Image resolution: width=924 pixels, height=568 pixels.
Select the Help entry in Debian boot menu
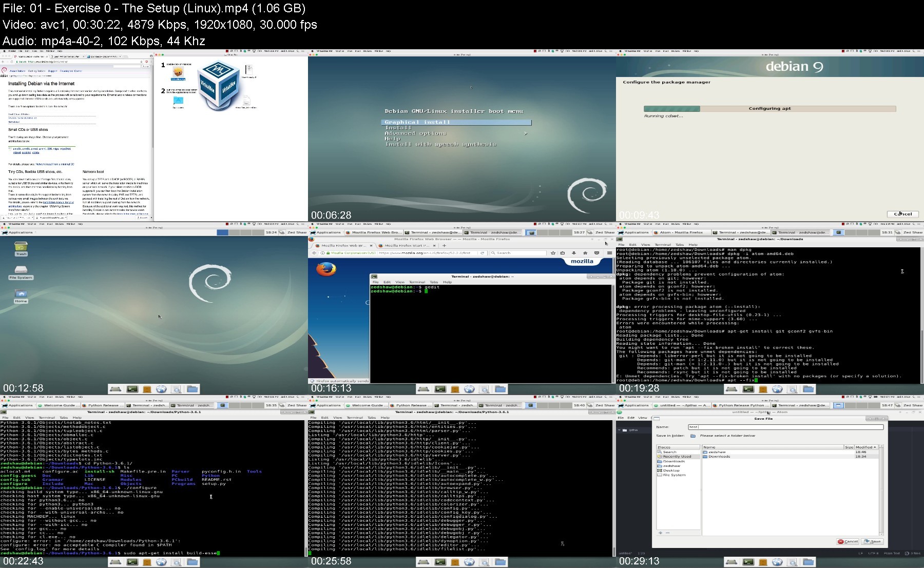coord(392,139)
